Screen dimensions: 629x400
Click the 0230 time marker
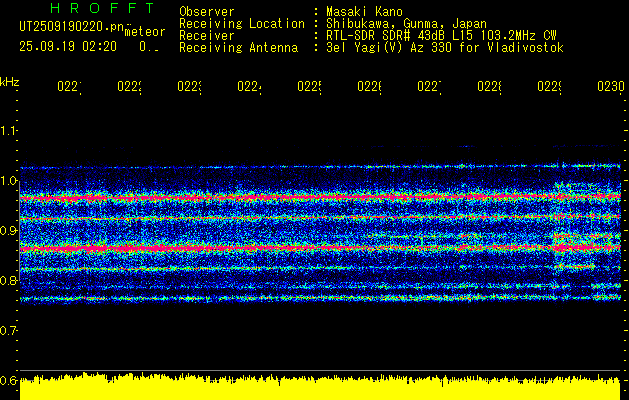tap(611, 87)
